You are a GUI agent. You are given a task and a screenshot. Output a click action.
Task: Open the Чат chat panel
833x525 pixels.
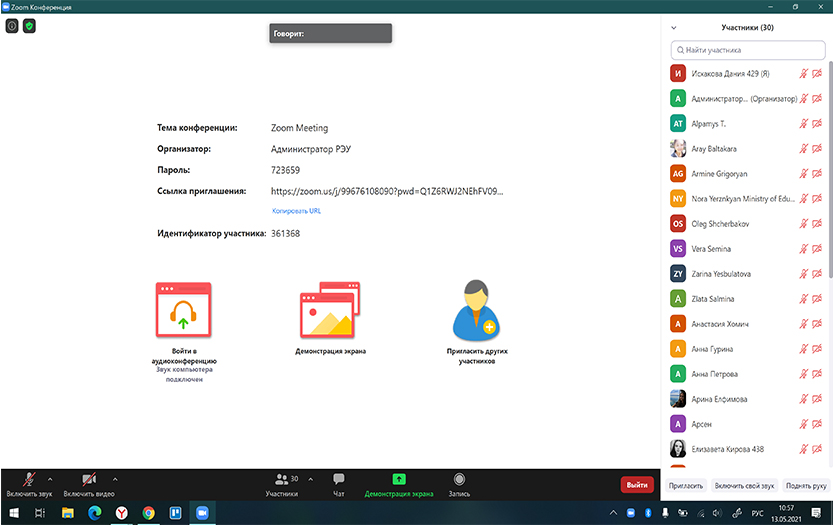point(338,485)
